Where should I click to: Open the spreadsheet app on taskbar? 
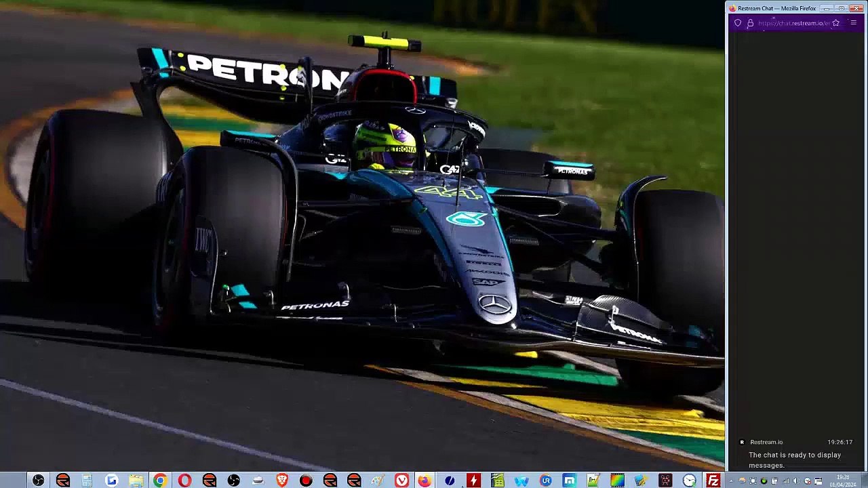click(x=498, y=481)
